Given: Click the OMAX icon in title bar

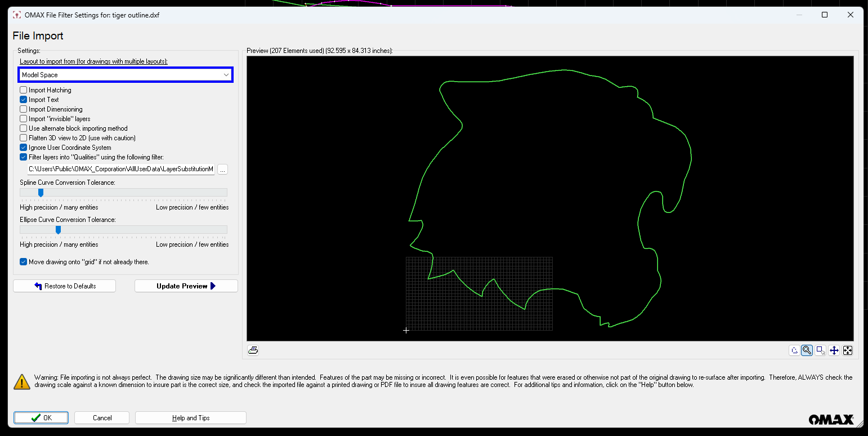Looking at the screenshot, I should click(17, 15).
